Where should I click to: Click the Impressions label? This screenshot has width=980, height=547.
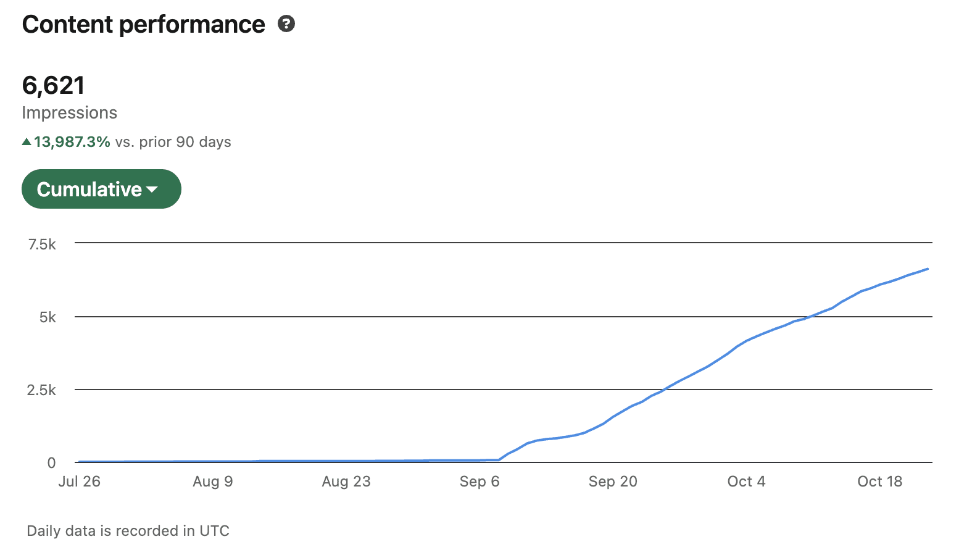pyautogui.click(x=69, y=113)
